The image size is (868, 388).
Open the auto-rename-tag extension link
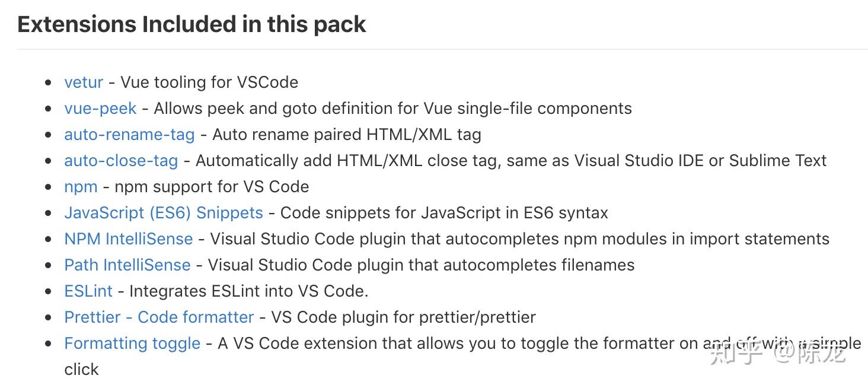tap(129, 134)
